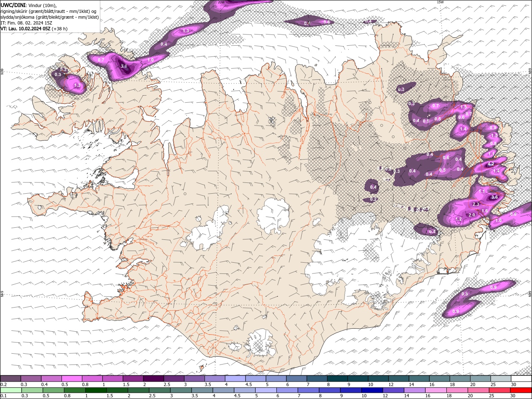Click the 20W longitude label
The image size is (532, 399).
tap(221, 2)
